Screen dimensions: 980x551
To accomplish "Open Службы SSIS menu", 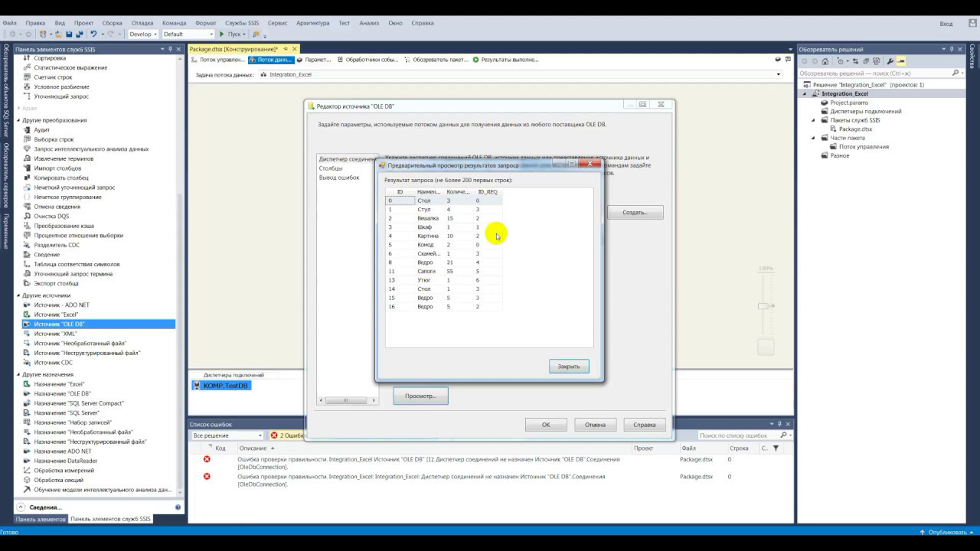I will [x=241, y=23].
